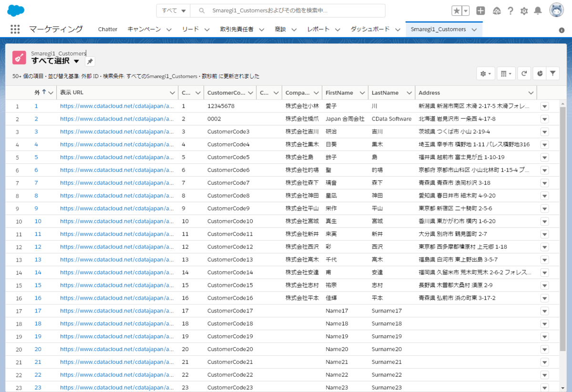Open the App Launcher grid icon
The width and height of the screenshot is (572, 392).
(15, 29)
